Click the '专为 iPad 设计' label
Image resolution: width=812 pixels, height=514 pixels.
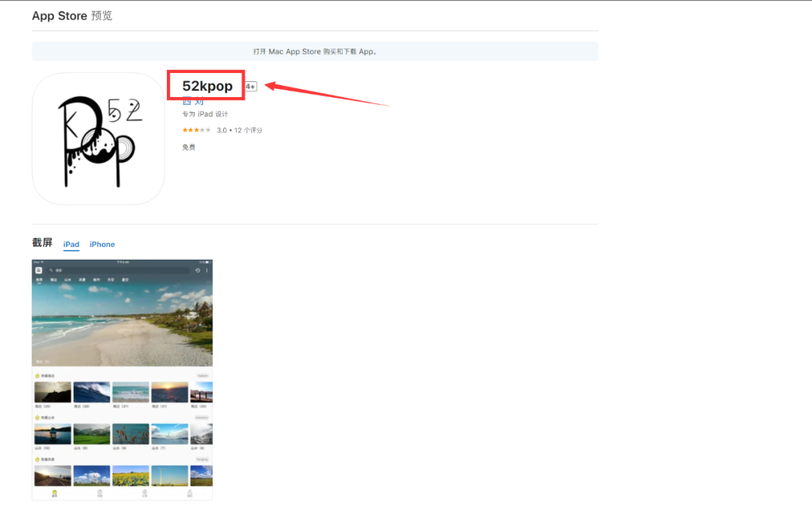(x=205, y=114)
